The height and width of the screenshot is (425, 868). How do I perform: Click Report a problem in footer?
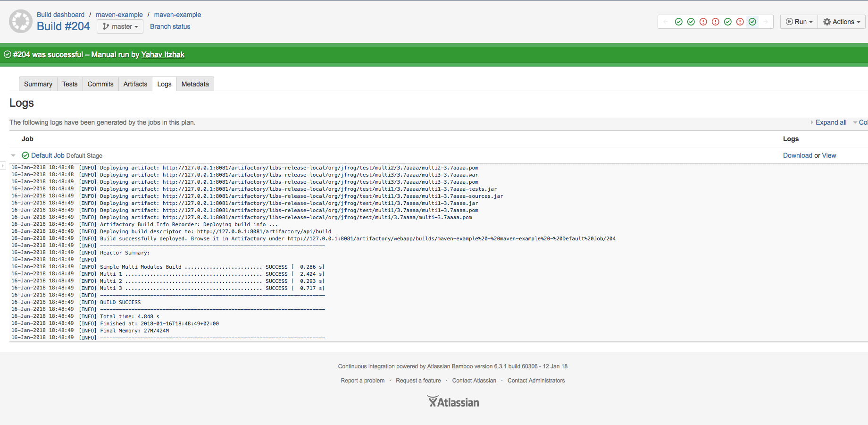pyautogui.click(x=363, y=381)
